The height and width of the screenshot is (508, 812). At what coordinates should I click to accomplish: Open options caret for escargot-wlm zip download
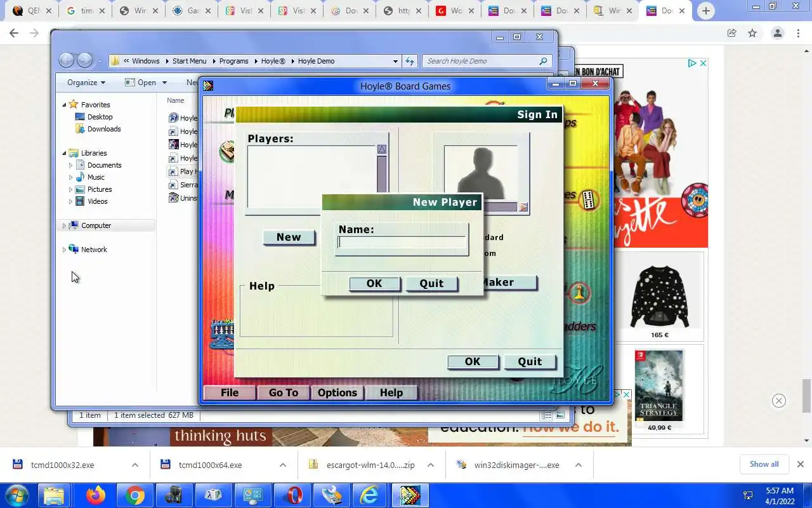click(x=431, y=465)
